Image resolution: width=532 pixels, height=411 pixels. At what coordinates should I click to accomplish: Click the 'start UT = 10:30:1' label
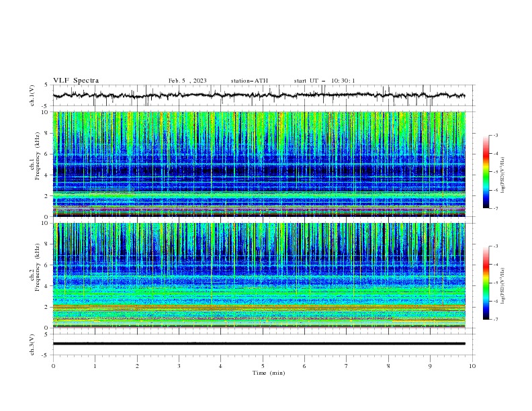tap(324, 81)
